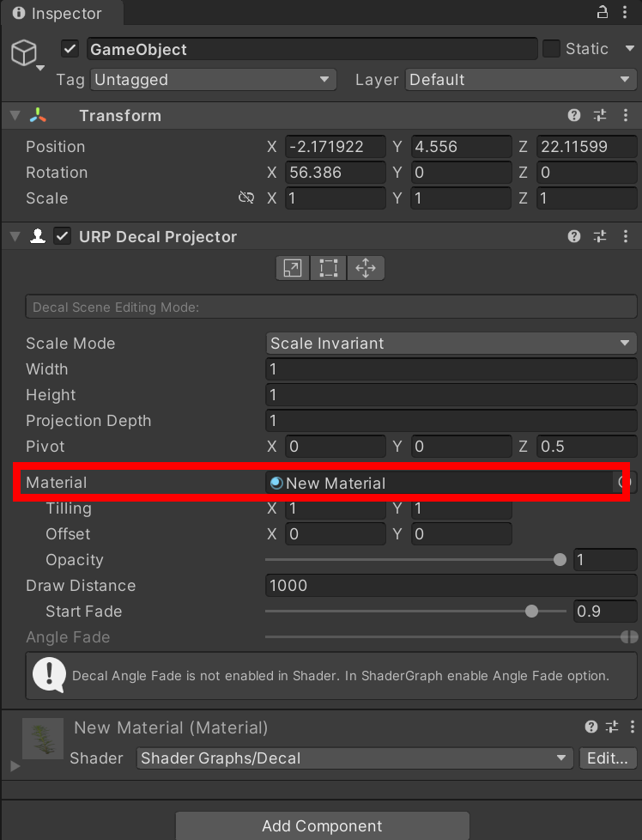Select decal pivot and UV move tool
Screen dimensions: 642x840
click(x=366, y=268)
